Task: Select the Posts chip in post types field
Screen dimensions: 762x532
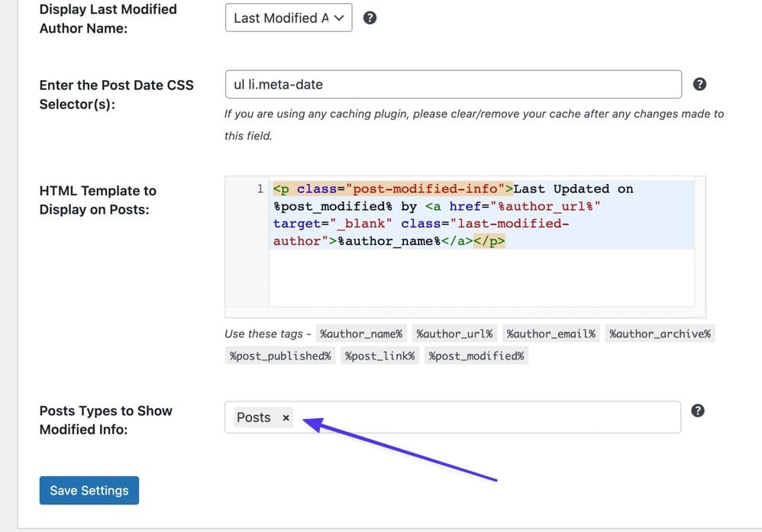Action: pyautogui.click(x=252, y=417)
